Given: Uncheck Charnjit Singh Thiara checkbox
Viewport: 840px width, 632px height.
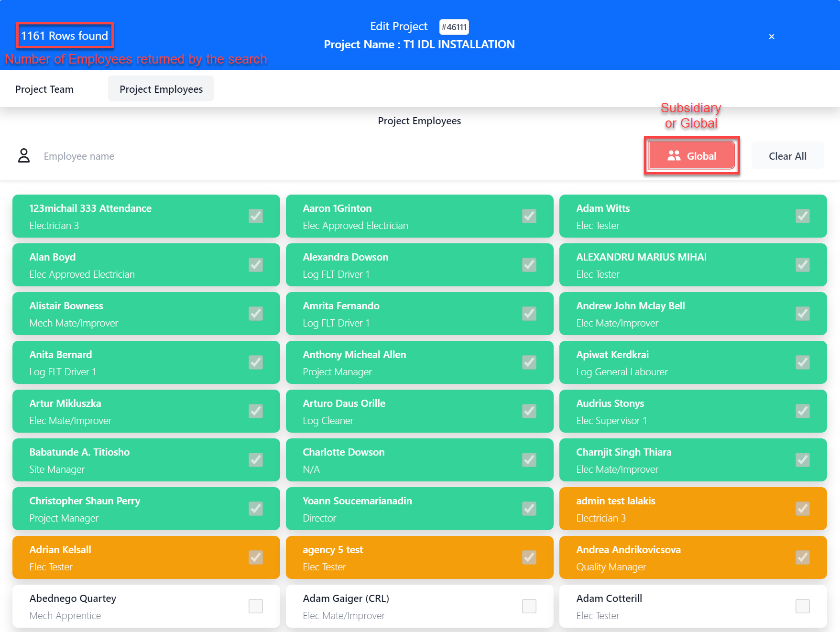Looking at the screenshot, I should click(803, 460).
